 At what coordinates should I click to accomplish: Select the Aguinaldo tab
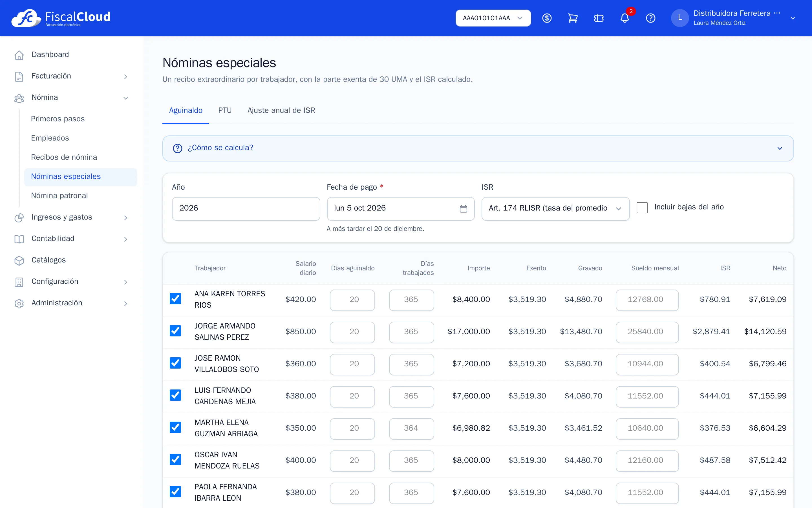[186, 111]
